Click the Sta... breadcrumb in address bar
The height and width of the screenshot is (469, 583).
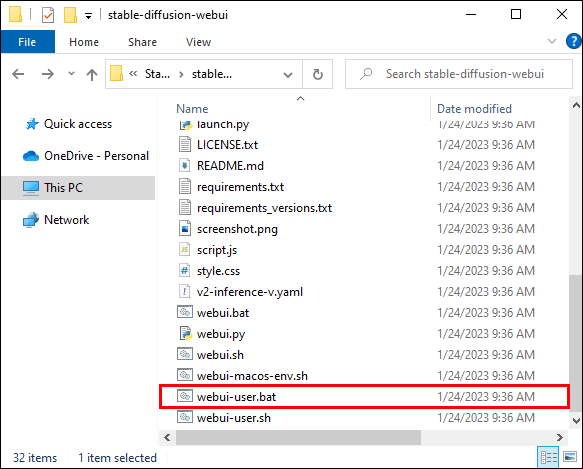(157, 74)
